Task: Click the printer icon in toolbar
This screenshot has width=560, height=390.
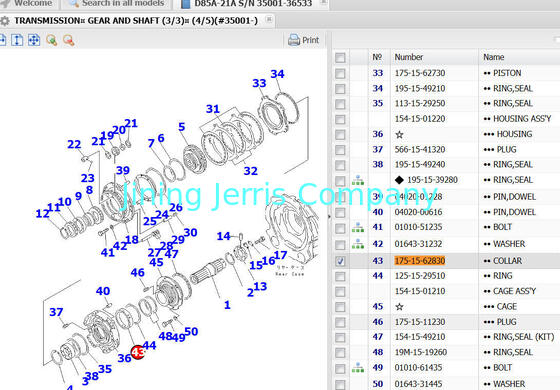Action: 294,40
